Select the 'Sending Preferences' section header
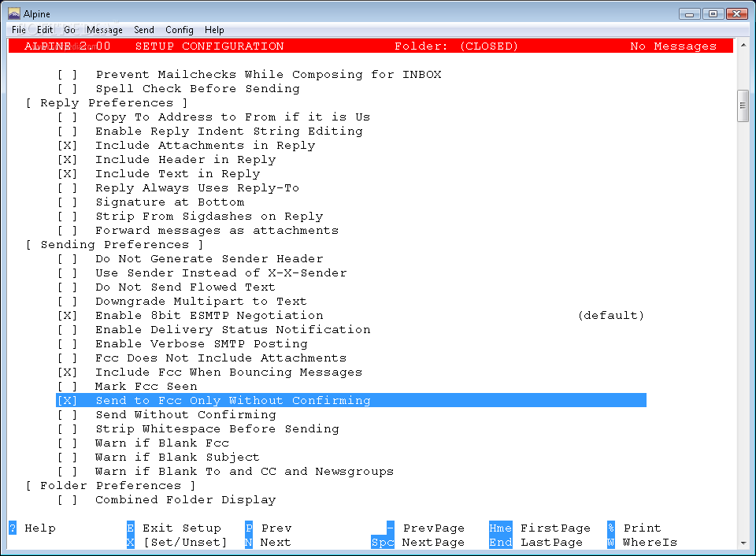 pos(115,244)
